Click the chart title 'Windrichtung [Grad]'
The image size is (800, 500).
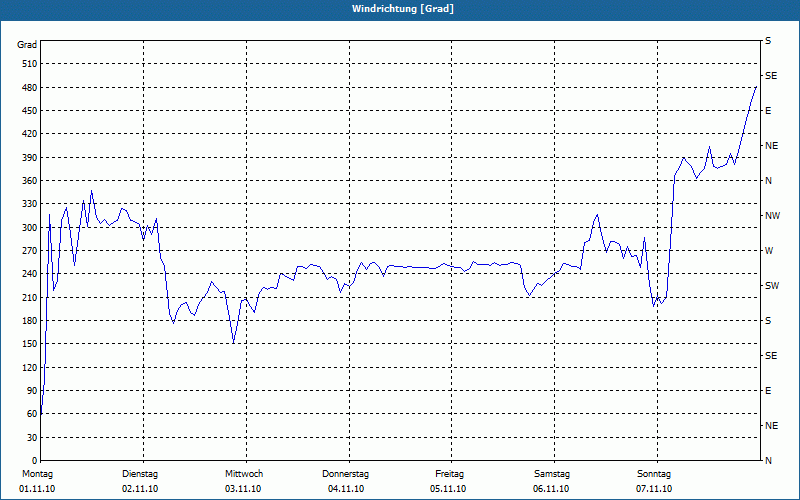(x=403, y=9)
